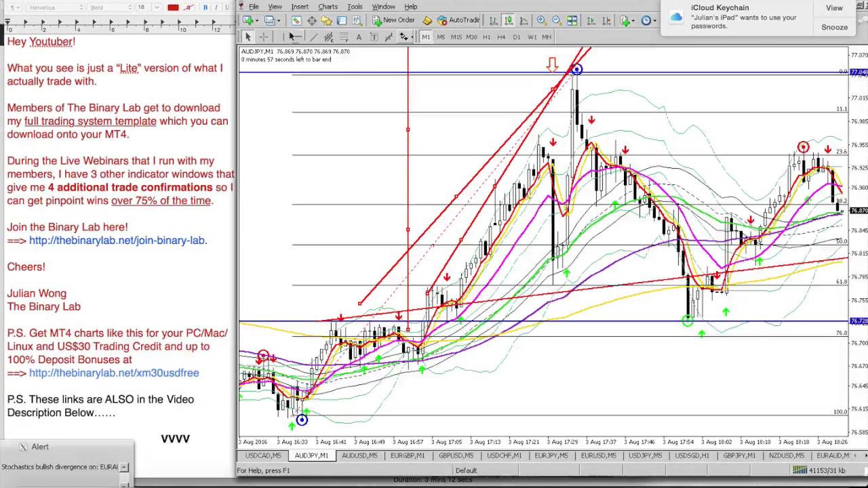Toggle the AutoTrading button

coord(458,20)
